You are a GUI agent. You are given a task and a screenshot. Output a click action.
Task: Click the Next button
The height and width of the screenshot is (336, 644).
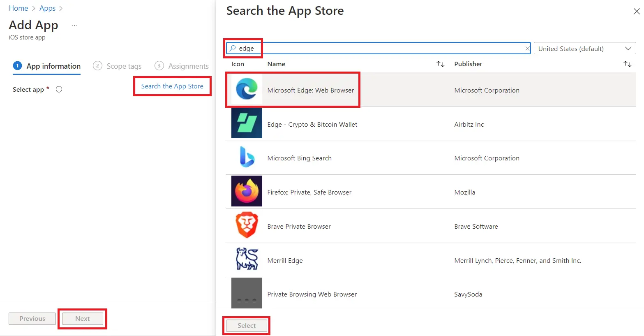click(82, 319)
